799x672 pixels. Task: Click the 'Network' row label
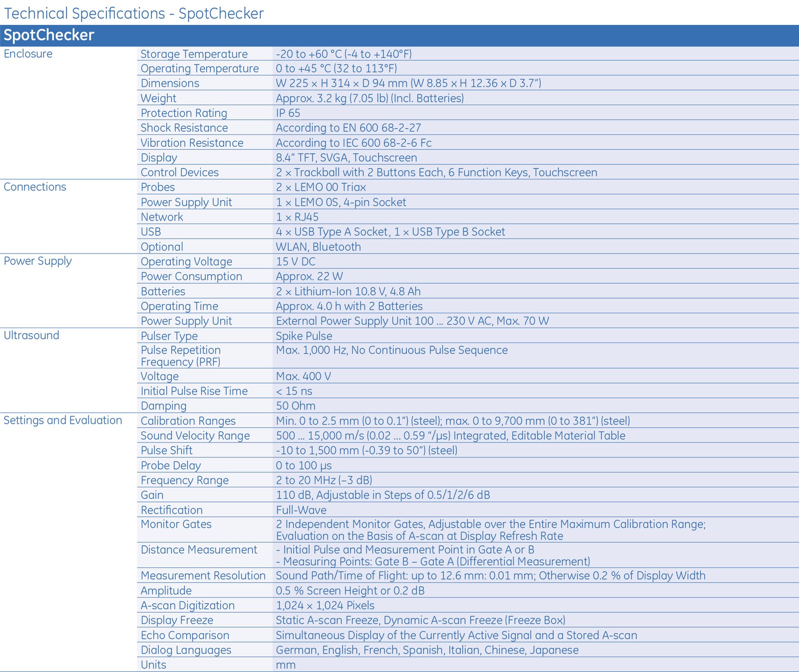click(162, 217)
